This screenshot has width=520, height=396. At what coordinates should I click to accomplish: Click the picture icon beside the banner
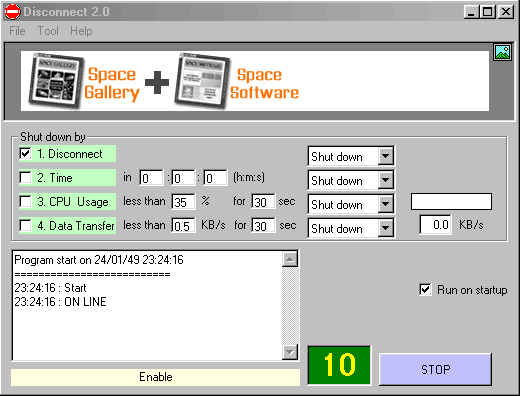(502, 52)
